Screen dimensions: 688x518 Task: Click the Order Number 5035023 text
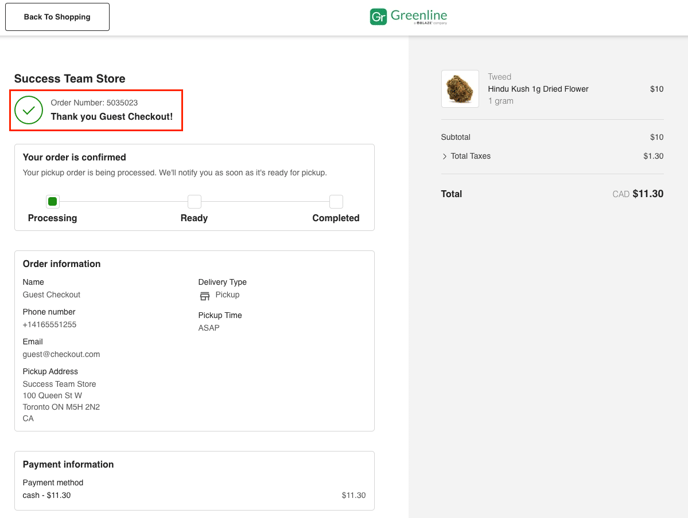[x=94, y=103]
